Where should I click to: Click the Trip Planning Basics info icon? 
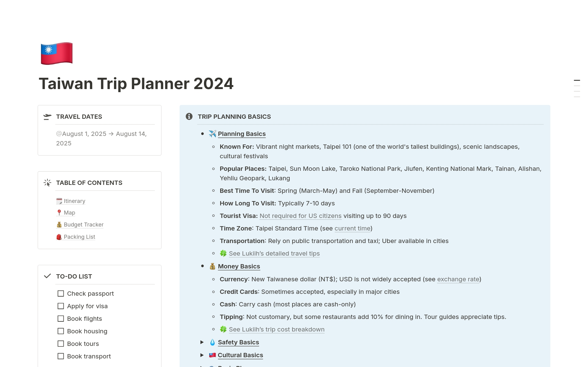[x=190, y=117]
